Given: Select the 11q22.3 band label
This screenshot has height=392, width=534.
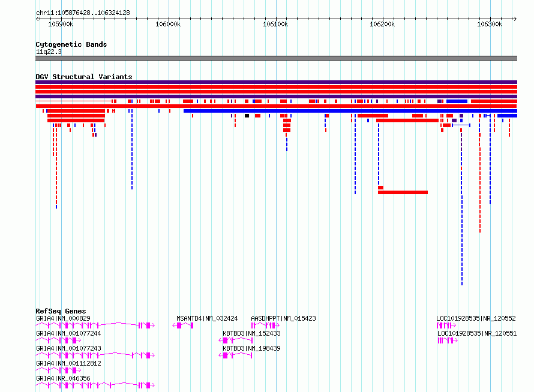Looking at the screenshot, I should coord(49,52).
